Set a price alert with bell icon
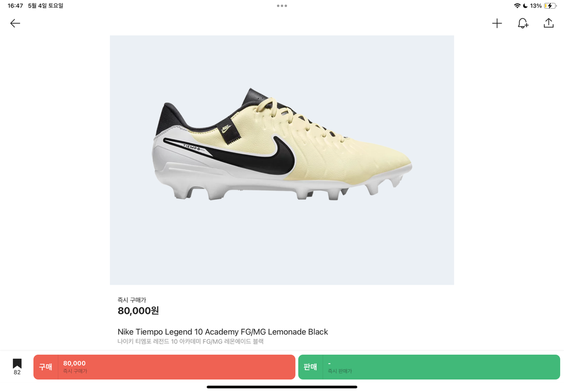564x392 pixels. click(523, 23)
